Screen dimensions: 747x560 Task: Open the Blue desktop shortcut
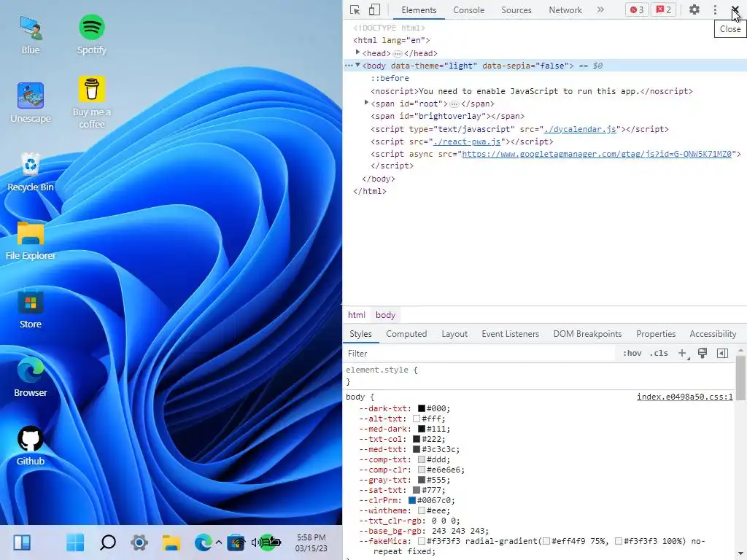31,35
